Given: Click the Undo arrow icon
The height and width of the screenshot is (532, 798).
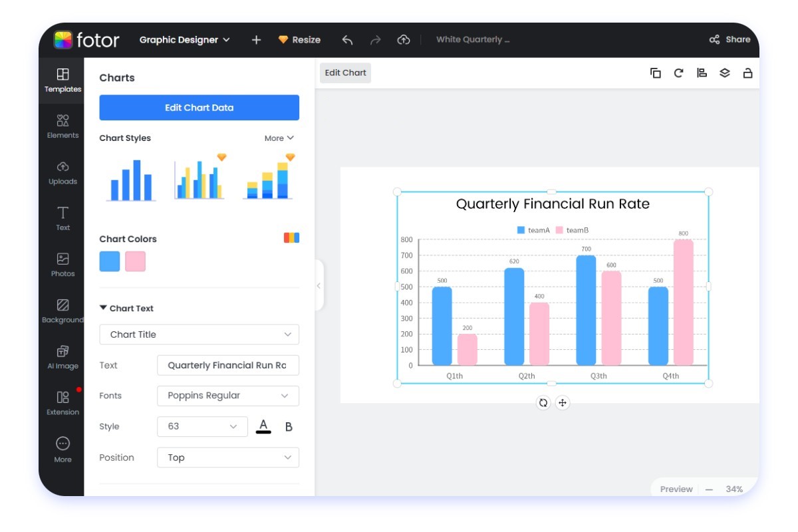Looking at the screenshot, I should (x=346, y=39).
